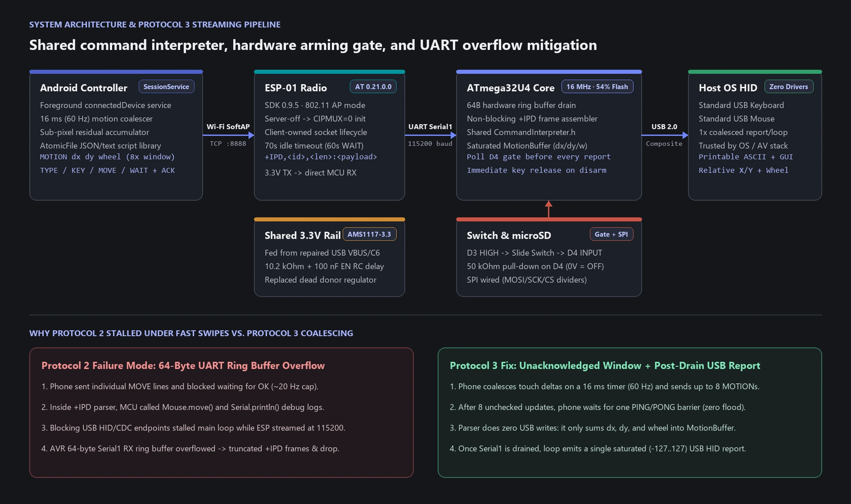This screenshot has height=504, width=851.
Task: Select the ATmega32U4 Core heading
Action: pos(511,88)
